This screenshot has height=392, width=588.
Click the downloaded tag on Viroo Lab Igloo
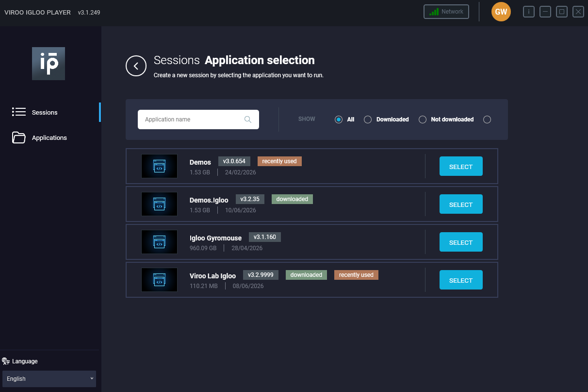point(306,275)
